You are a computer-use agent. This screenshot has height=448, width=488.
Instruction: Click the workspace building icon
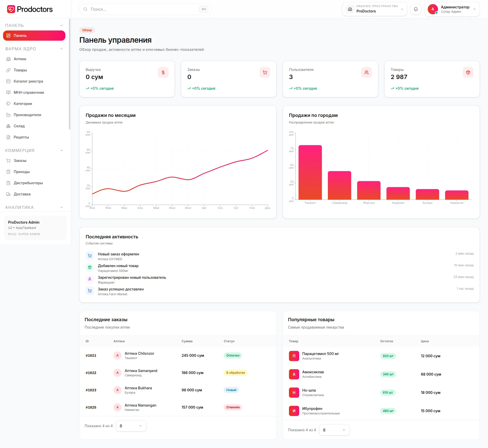pyautogui.click(x=350, y=9)
